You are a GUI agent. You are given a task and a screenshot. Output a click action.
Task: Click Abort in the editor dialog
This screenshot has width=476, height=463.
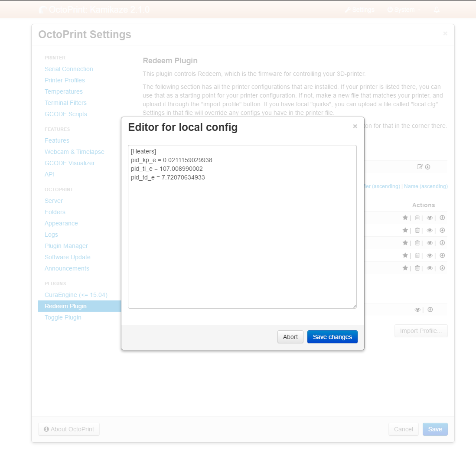pyautogui.click(x=290, y=337)
